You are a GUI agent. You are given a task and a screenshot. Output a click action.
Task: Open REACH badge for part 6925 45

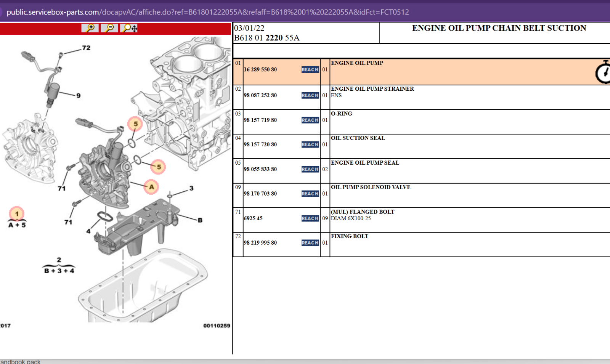[x=310, y=218]
